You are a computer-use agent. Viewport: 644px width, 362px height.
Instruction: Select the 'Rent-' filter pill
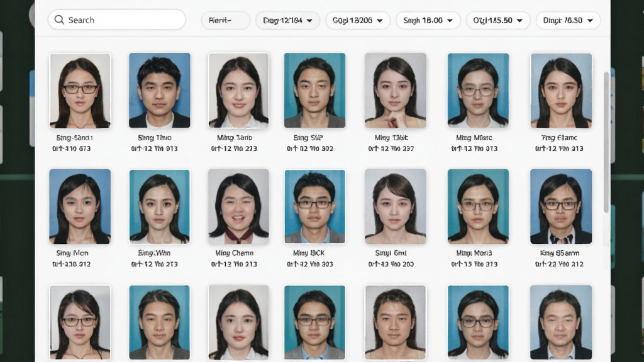(225, 20)
